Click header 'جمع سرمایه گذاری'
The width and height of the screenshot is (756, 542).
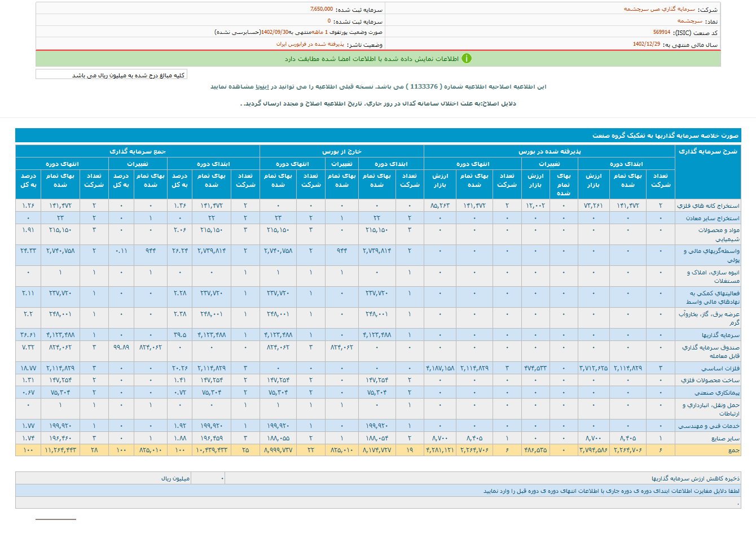(138, 151)
